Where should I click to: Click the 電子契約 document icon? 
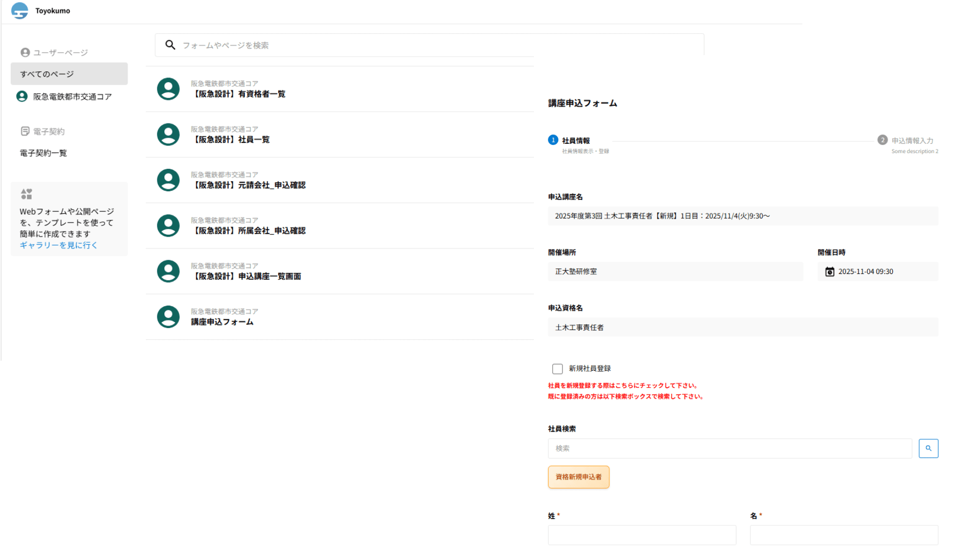tap(25, 132)
